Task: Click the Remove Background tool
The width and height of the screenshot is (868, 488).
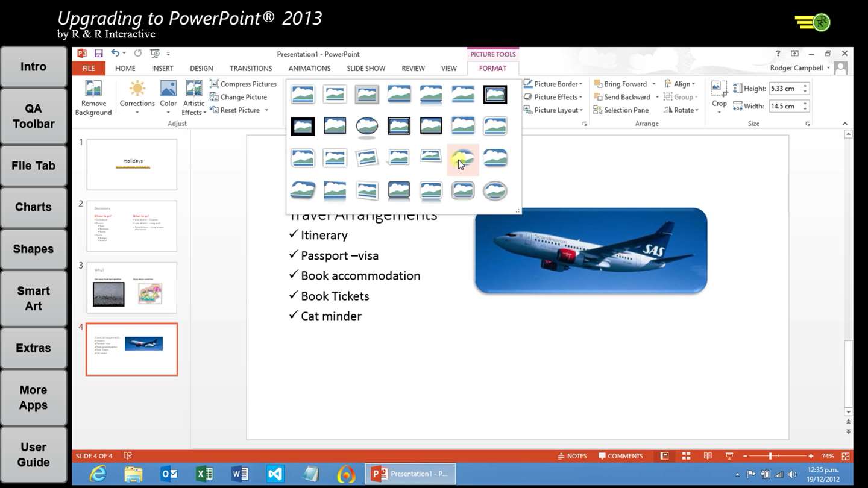Action: tap(93, 98)
